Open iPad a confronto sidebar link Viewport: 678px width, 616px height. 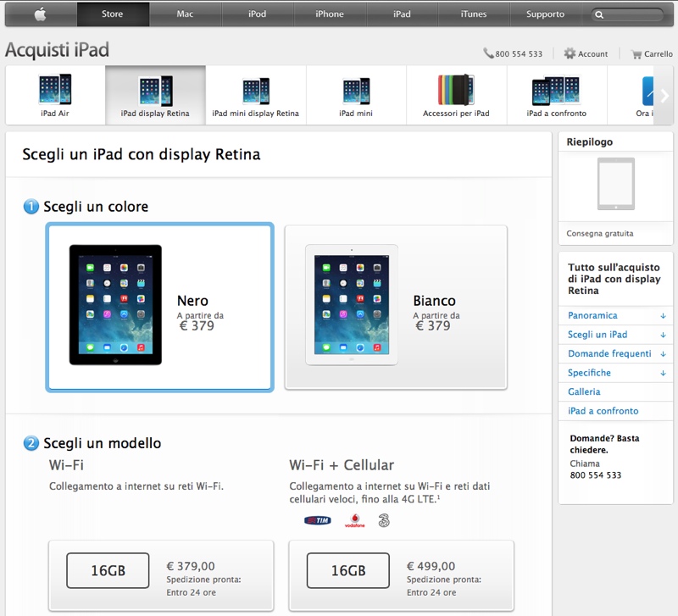pyautogui.click(x=603, y=411)
